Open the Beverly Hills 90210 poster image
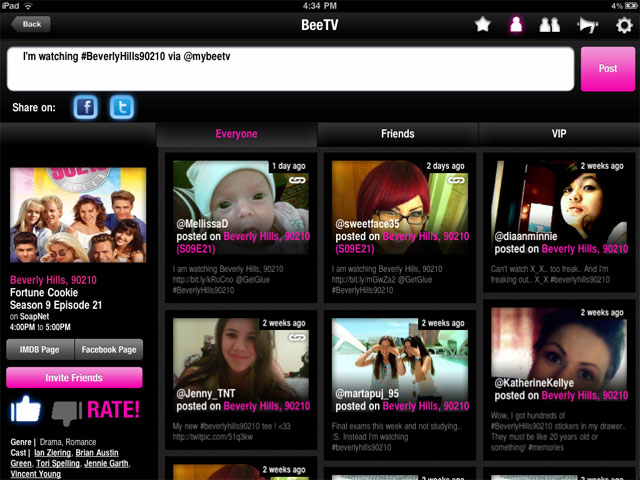Screen dimensions: 640x480 click(78, 215)
